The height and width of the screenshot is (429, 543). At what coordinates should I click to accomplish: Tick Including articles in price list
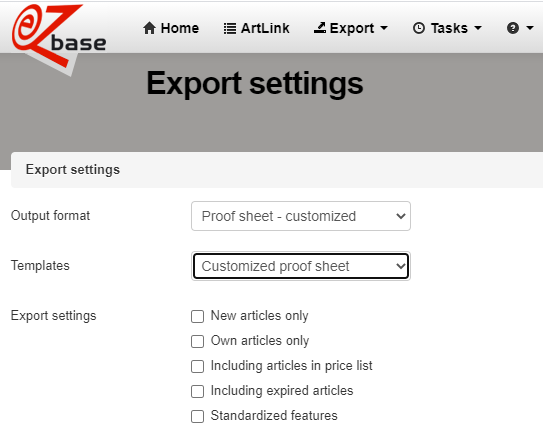pyautogui.click(x=197, y=366)
